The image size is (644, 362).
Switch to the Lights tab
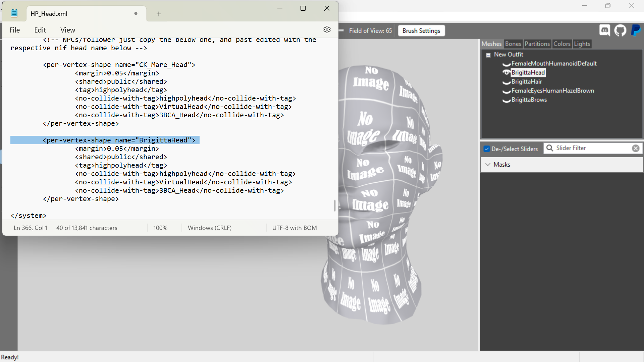[582, 44]
